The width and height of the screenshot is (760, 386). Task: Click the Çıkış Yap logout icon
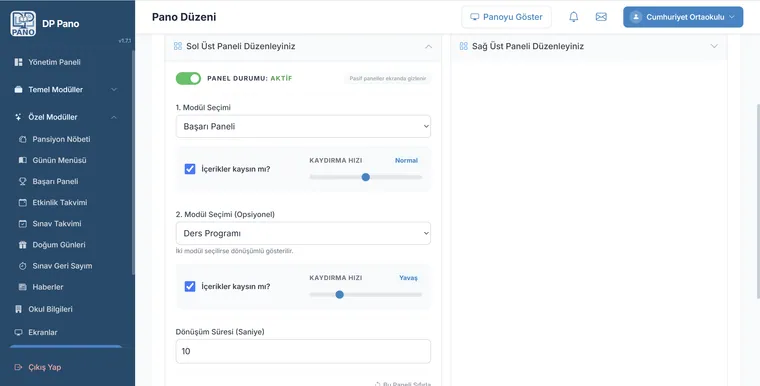tap(18, 367)
